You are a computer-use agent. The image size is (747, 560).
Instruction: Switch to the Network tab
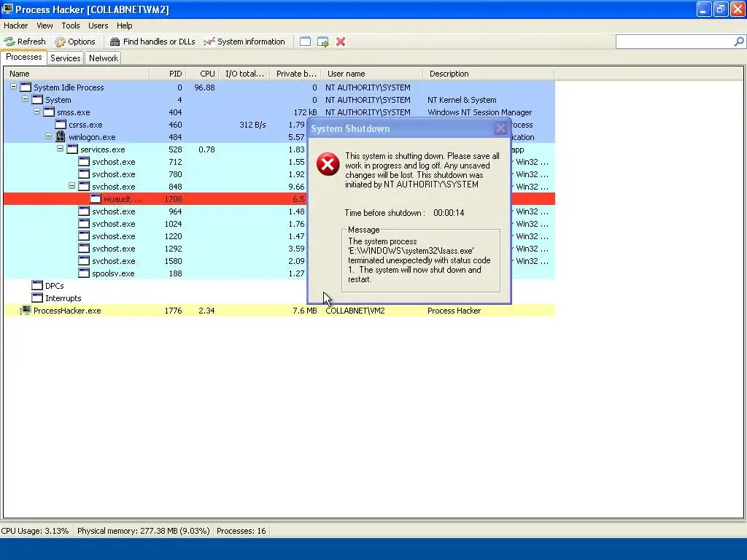pyautogui.click(x=104, y=58)
